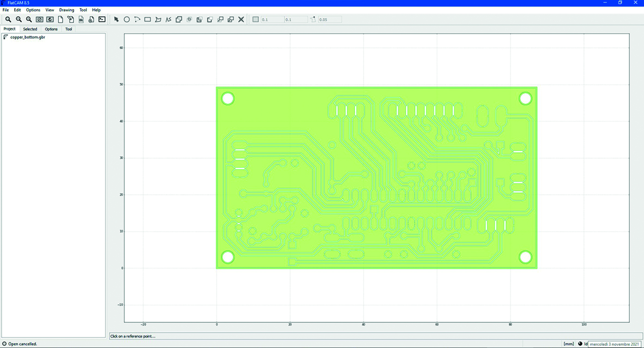Toggle corner snap on

pos(313,19)
